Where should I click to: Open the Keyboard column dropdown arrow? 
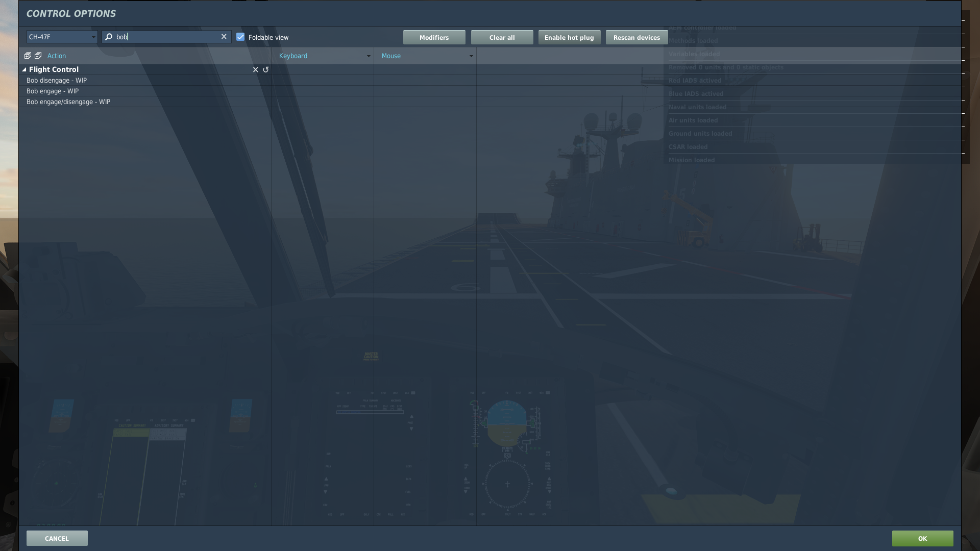pos(369,56)
